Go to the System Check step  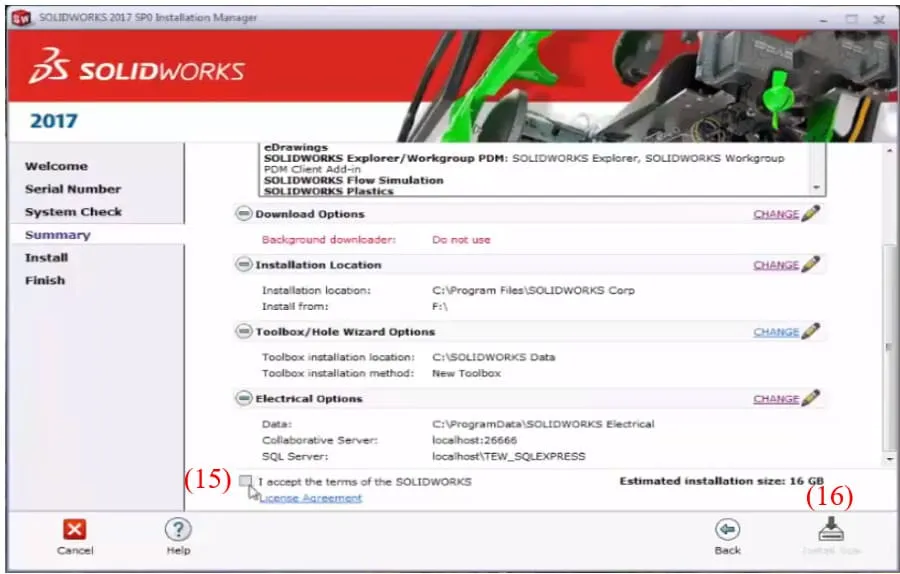coord(73,212)
